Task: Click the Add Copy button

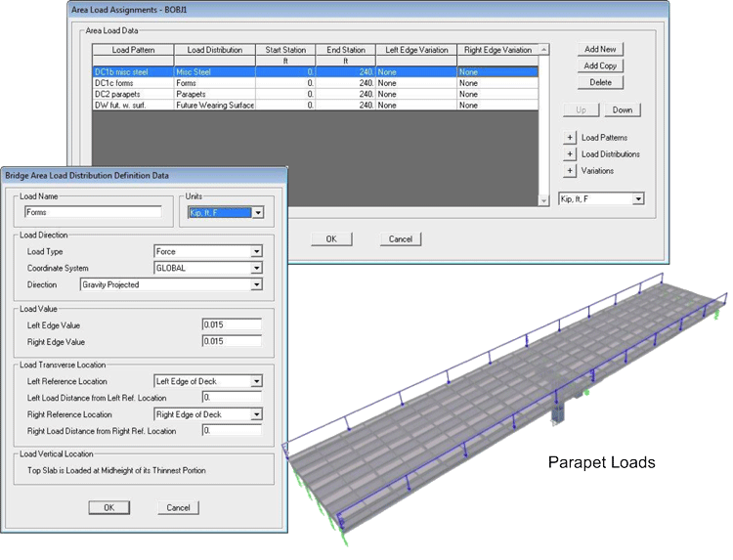Action: [x=600, y=66]
